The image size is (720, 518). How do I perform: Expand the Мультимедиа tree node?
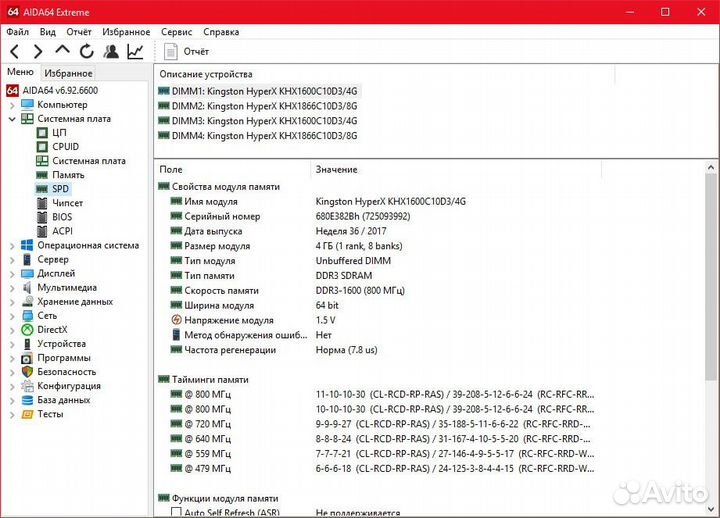(12, 288)
